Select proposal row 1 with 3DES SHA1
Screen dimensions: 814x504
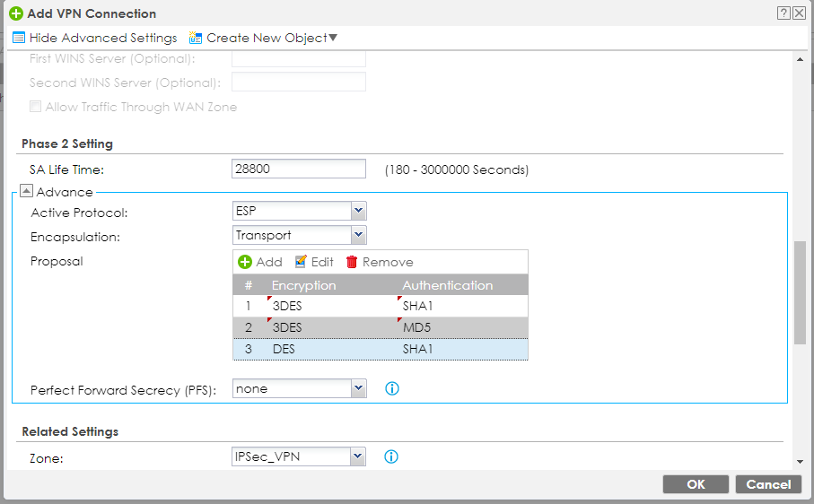pyautogui.click(x=380, y=306)
